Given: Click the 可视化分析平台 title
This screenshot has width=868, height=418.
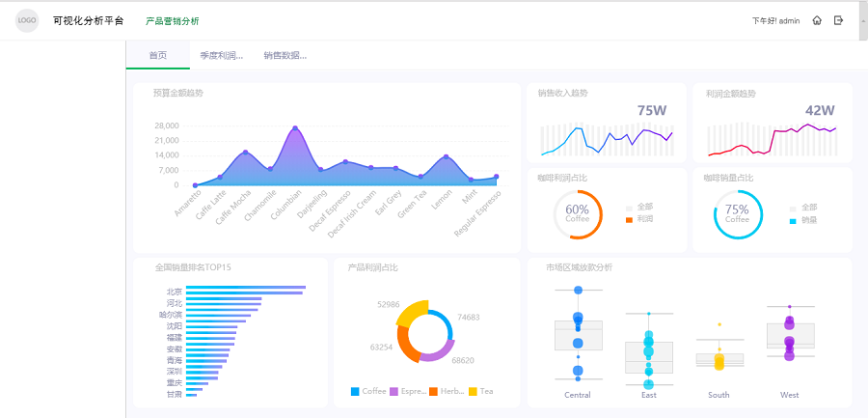Looking at the screenshot, I should (88, 20).
